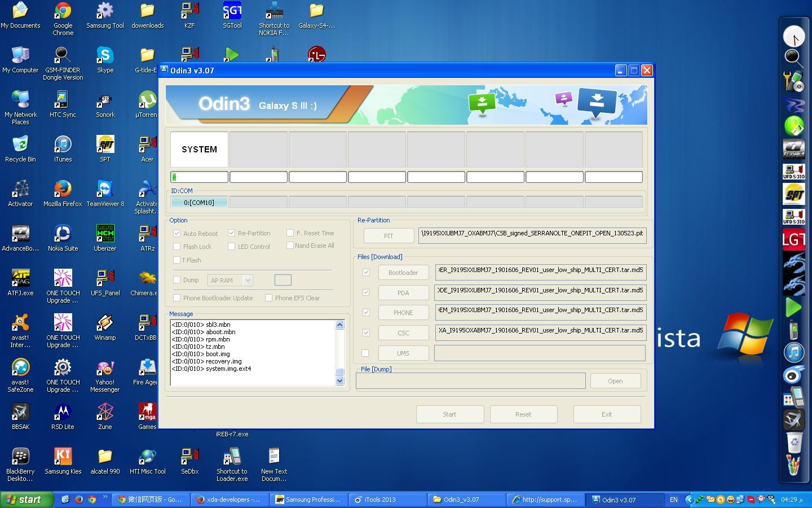Viewport: 812px width, 508px height.
Task: Toggle the Re-Partition checkbox
Action: (231, 233)
